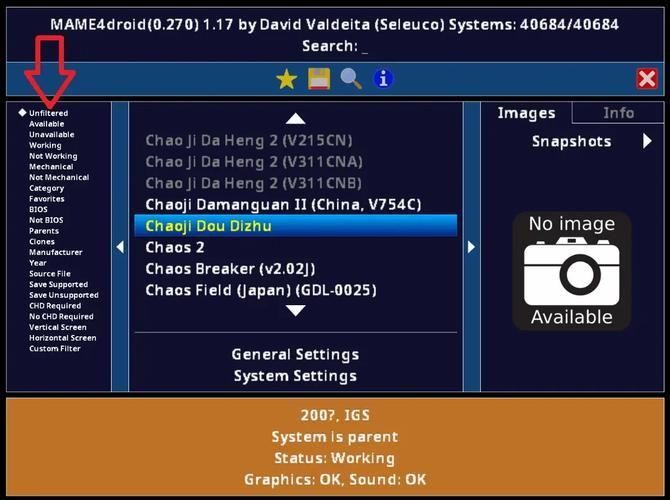Select Chaos 2 in the list

pyautogui.click(x=296, y=247)
